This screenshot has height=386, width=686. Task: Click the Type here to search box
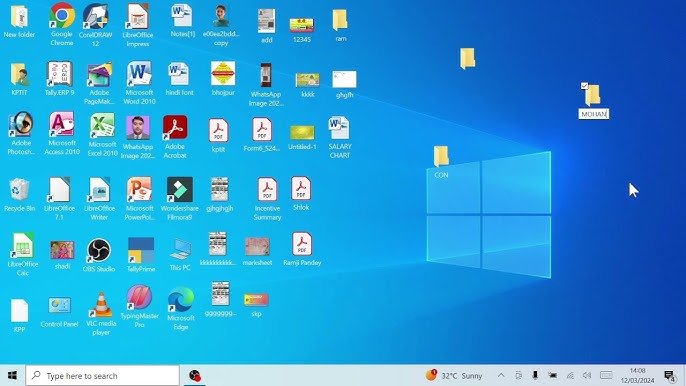tap(103, 375)
